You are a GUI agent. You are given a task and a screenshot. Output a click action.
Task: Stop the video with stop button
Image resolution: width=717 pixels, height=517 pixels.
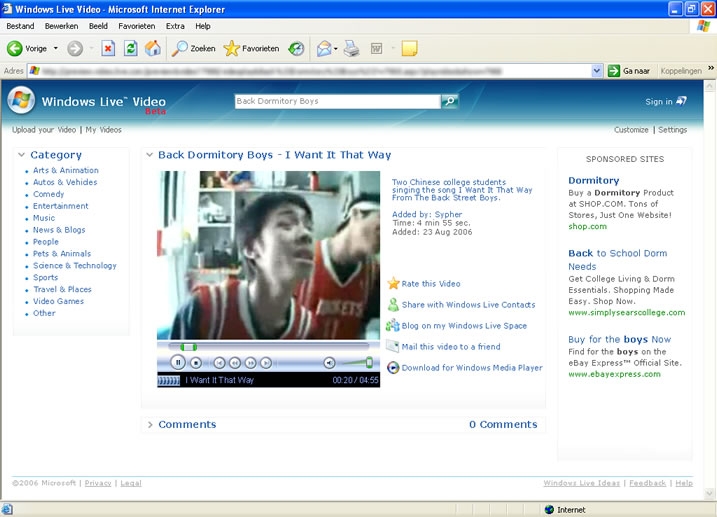tap(196, 363)
